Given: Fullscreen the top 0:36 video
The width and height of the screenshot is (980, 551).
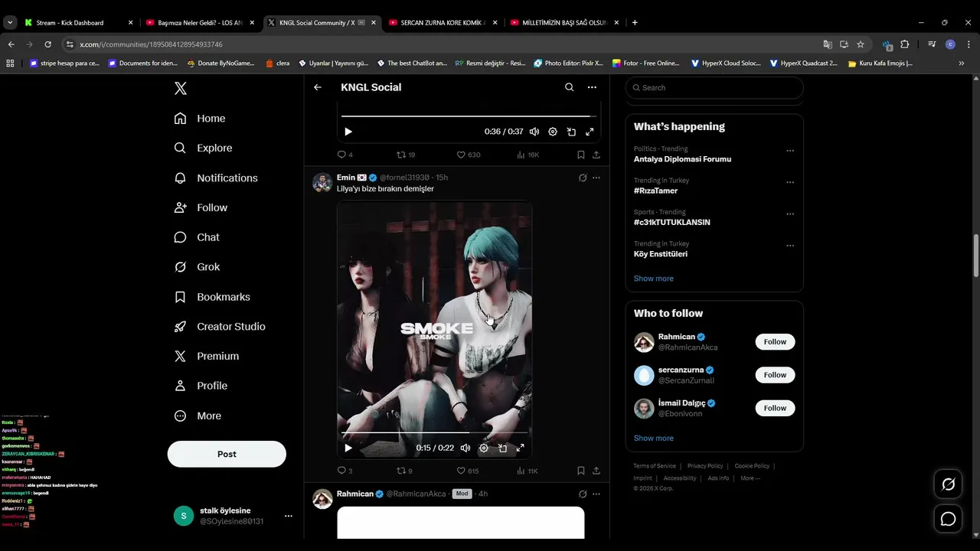Looking at the screenshot, I should (x=590, y=132).
